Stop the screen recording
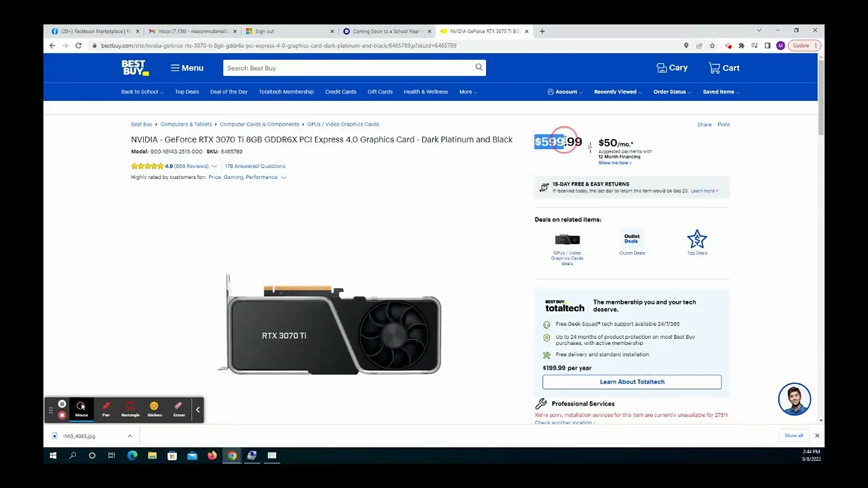This screenshot has width=868, height=488. pos(62,415)
